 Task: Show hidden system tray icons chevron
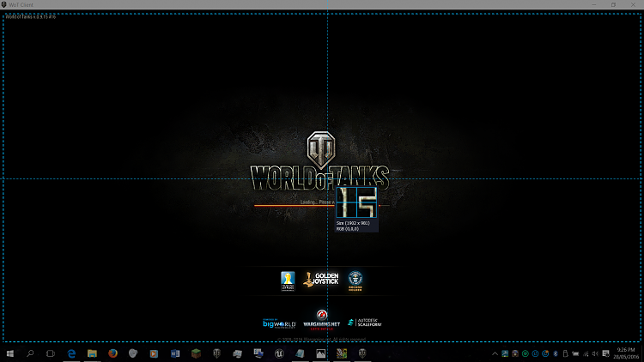495,353
